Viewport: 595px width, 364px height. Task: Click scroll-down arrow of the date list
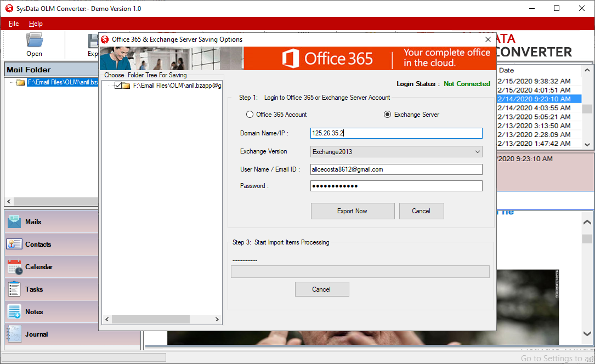pos(587,144)
